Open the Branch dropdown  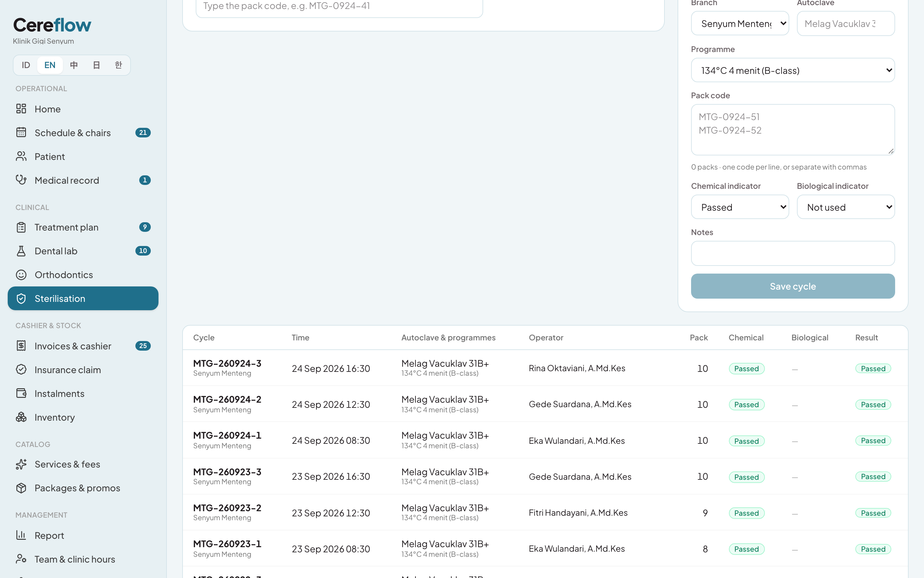coord(740,23)
